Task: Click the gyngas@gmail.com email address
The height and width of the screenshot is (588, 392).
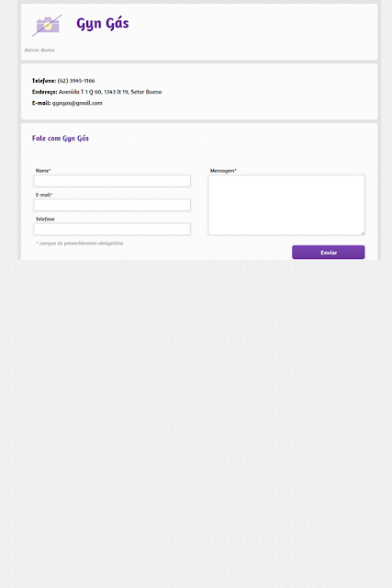Action: point(77,103)
